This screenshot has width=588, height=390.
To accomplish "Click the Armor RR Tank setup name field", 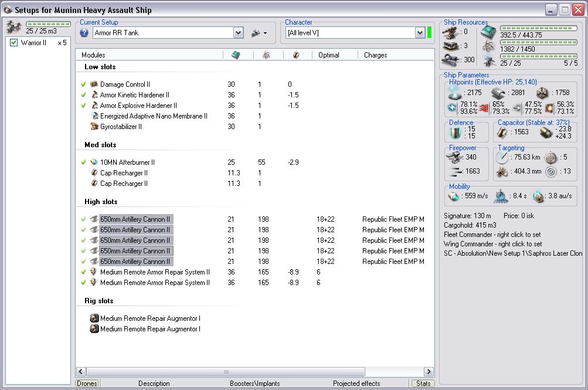I will pyautogui.click(x=163, y=33).
